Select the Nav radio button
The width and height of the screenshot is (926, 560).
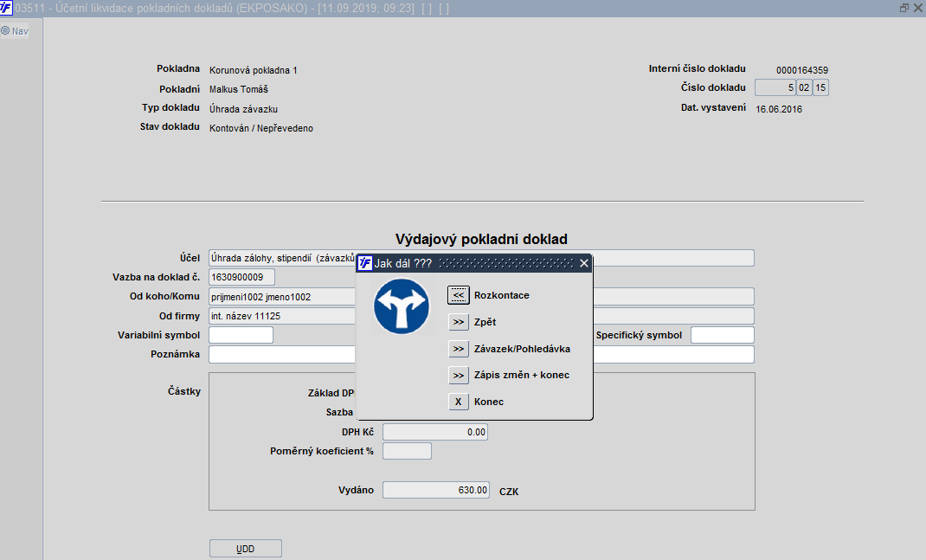pos(5,30)
